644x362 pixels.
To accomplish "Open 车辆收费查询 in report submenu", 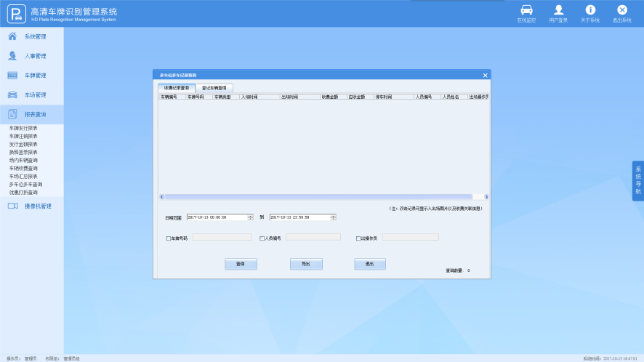I will click(x=23, y=168).
